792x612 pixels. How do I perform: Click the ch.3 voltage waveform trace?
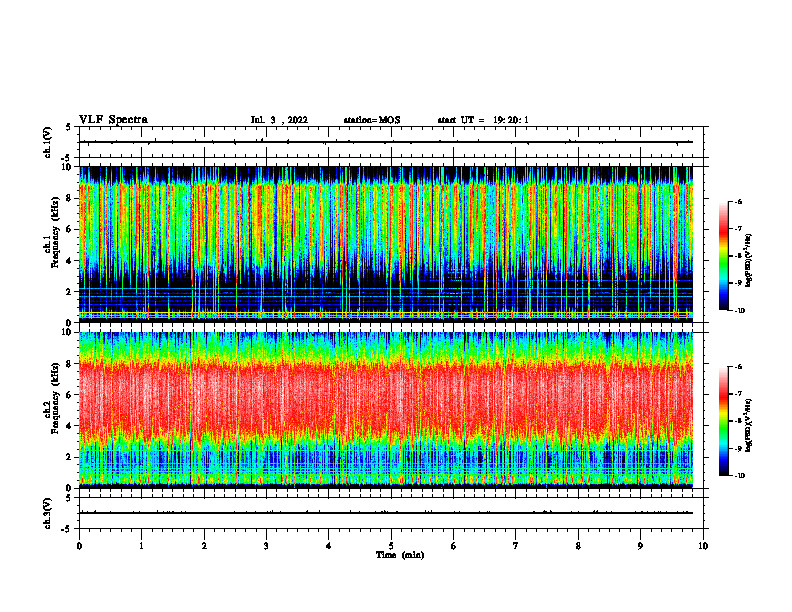click(x=386, y=513)
